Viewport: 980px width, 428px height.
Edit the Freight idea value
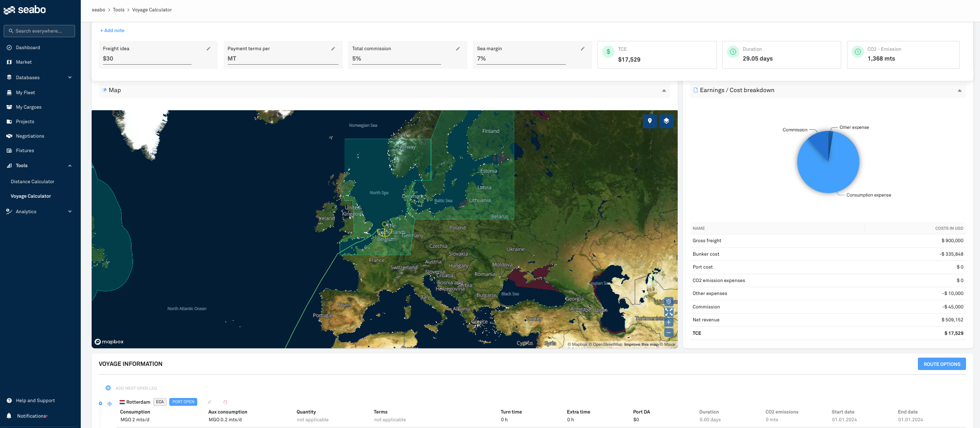pyautogui.click(x=208, y=49)
